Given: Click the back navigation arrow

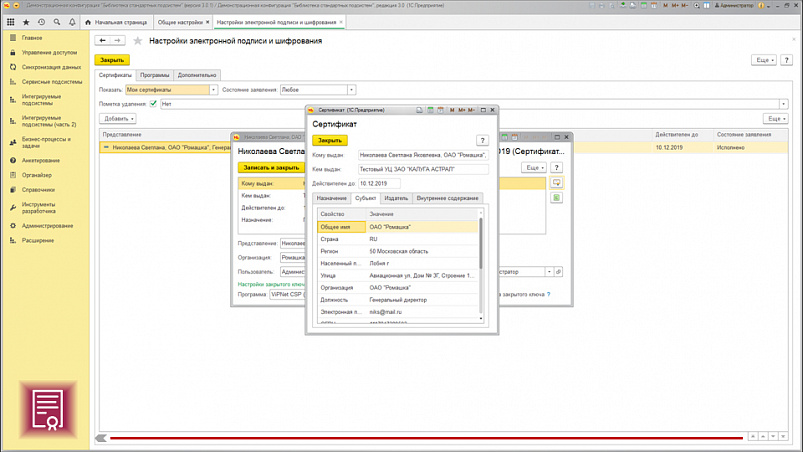Looking at the screenshot, I should [102, 41].
